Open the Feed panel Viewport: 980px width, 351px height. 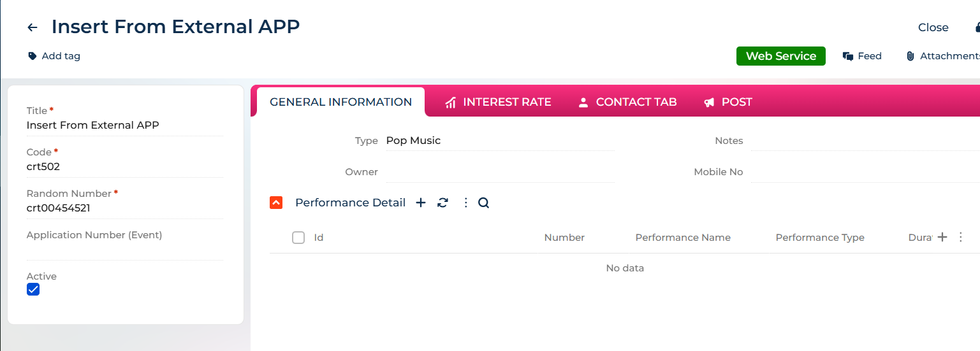[x=862, y=56]
